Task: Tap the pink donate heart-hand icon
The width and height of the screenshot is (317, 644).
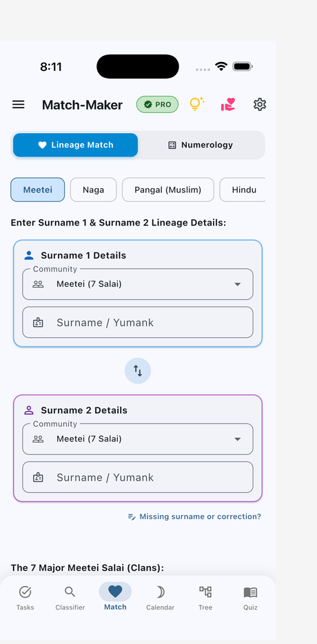Action: (x=228, y=104)
